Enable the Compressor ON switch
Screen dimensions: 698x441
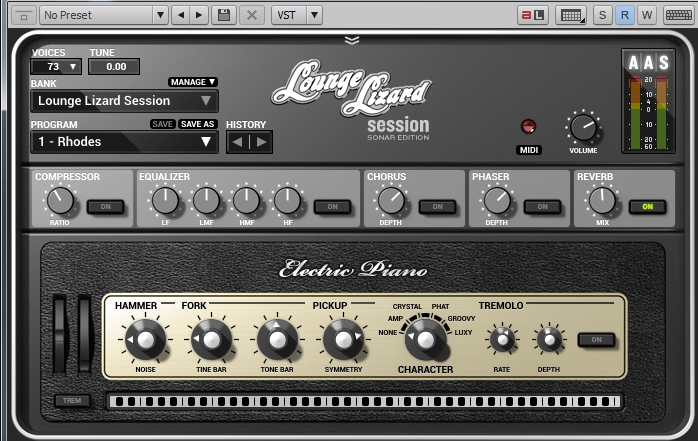pos(106,207)
